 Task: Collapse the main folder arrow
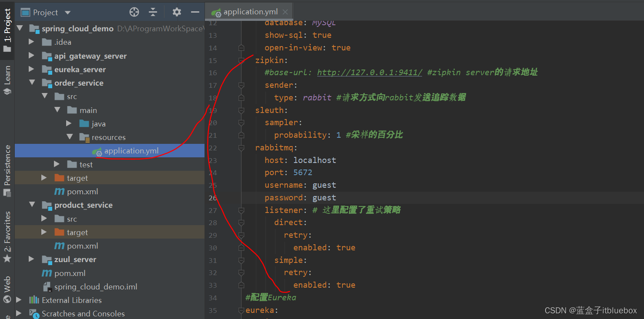(57, 110)
